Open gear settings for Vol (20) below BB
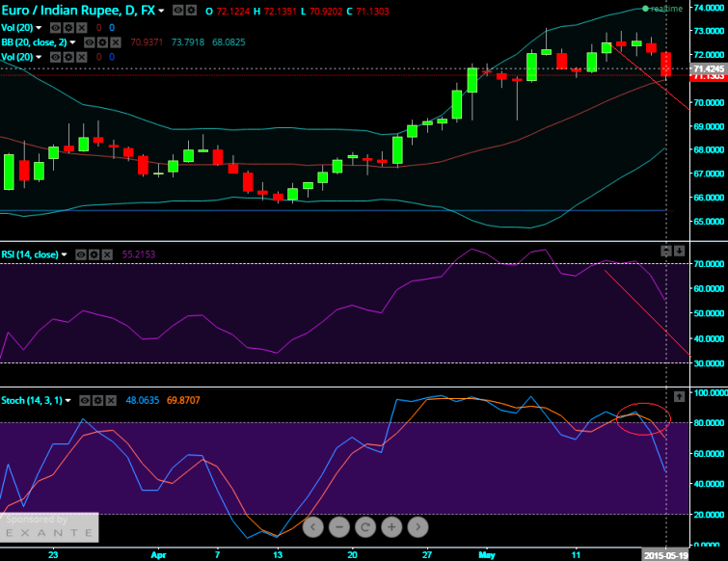The width and height of the screenshot is (728, 561). coord(68,57)
